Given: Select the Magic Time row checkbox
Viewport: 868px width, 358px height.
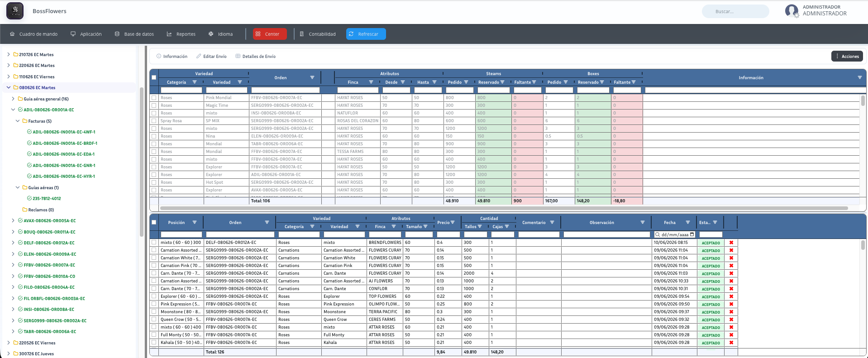Looking at the screenshot, I should (x=154, y=105).
